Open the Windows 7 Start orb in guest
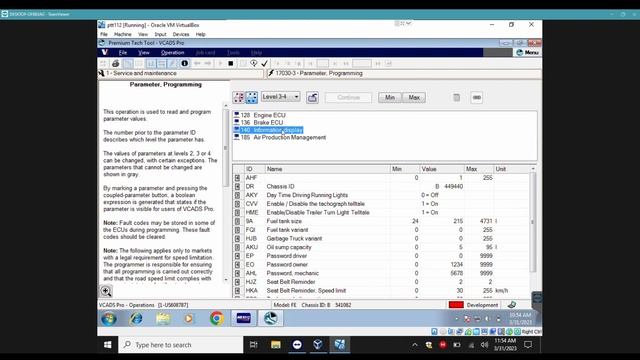The image size is (640, 360). (109, 319)
